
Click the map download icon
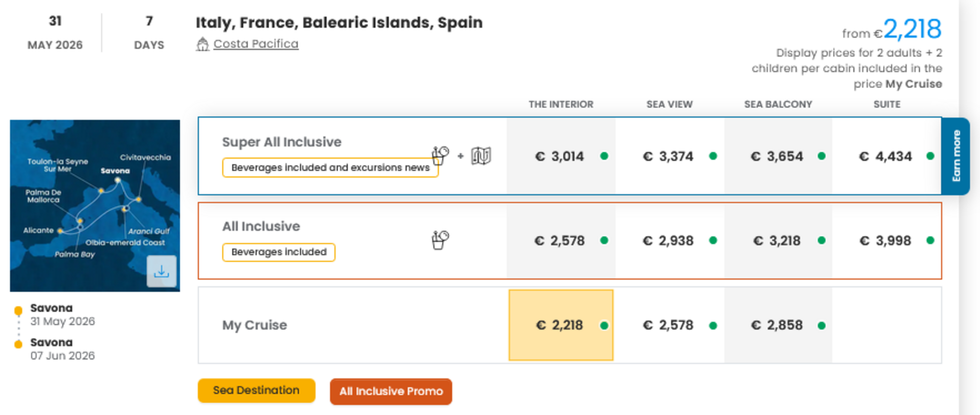point(162,271)
